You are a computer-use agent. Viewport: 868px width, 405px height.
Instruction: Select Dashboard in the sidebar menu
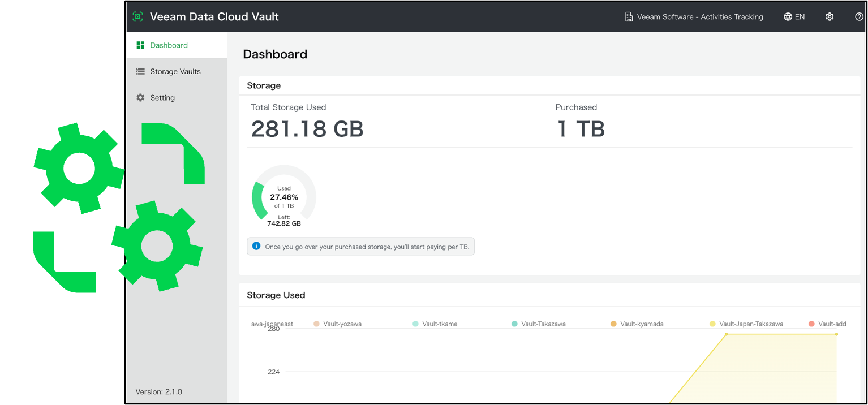167,45
